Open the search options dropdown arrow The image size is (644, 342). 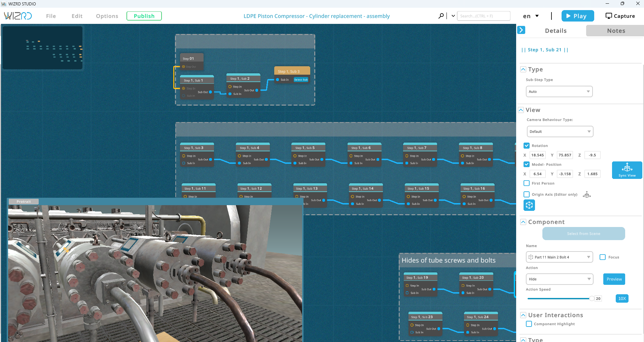coord(453,16)
